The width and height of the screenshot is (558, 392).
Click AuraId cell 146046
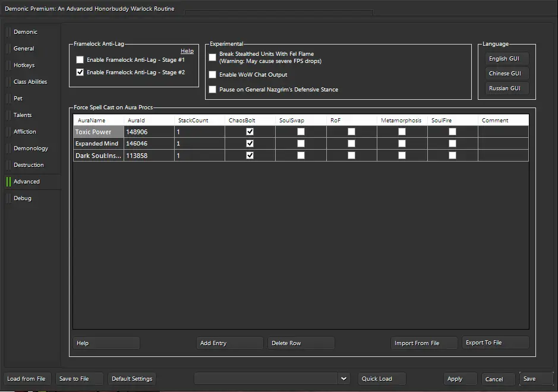pos(149,143)
